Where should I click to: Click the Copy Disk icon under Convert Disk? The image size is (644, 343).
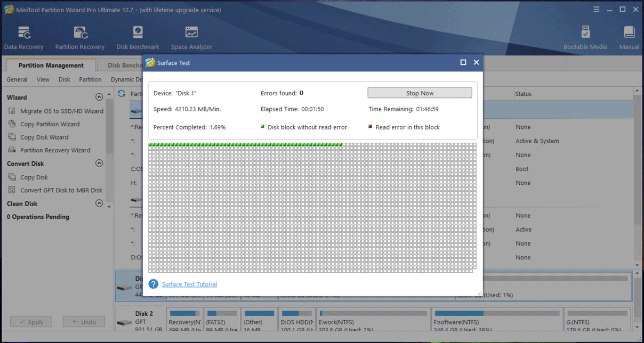[x=12, y=177]
